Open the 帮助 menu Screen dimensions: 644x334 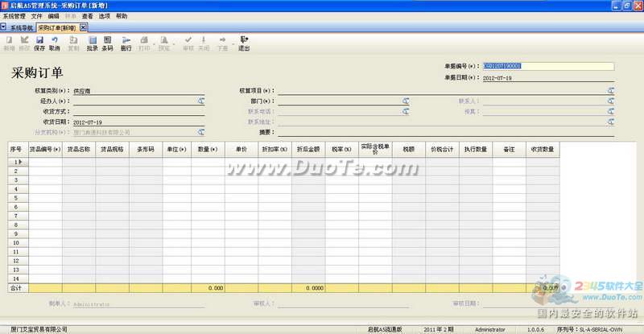[122, 16]
